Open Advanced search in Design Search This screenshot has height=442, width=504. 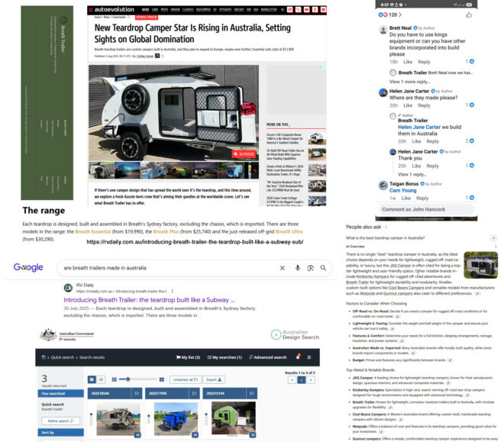click(x=268, y=357)
